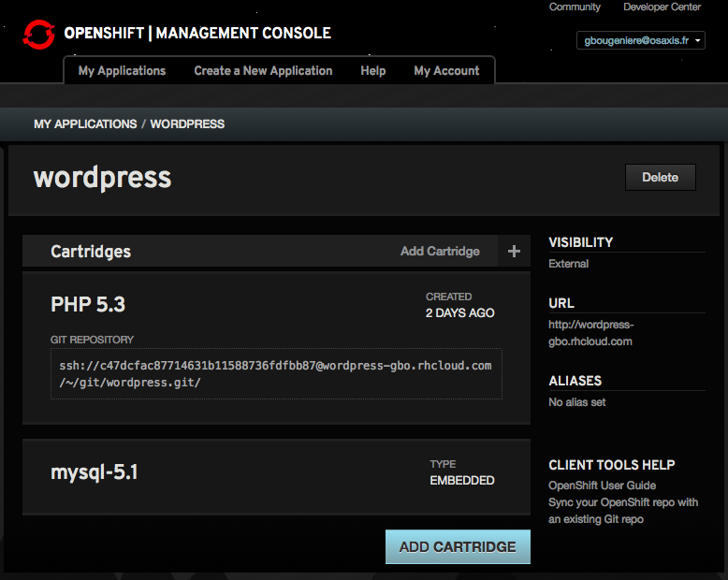This screenshot has height=580, width=728.
Task: Click the '2 DAYS AGO' created value
Action: pyautogui.click(x=460, y=312)
